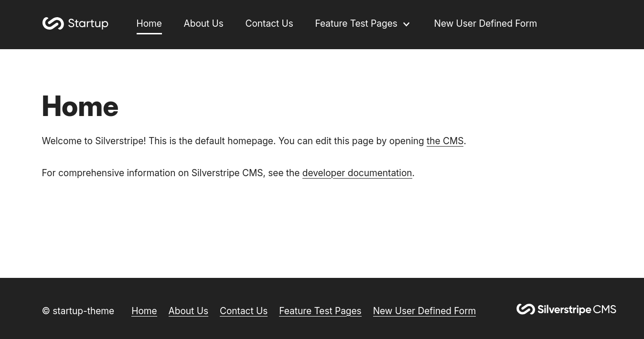This screenshot has width=644, height=339.
Task: Open New User Defined Form in header
Action: (485, 23)
